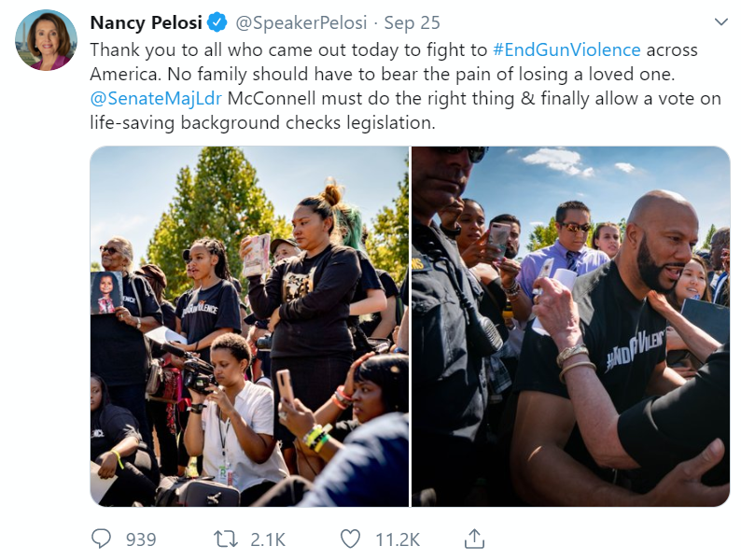Enlarge the right photo of the handshake
The height and width of the screenshot is (560, 741).
click(571, 327)
